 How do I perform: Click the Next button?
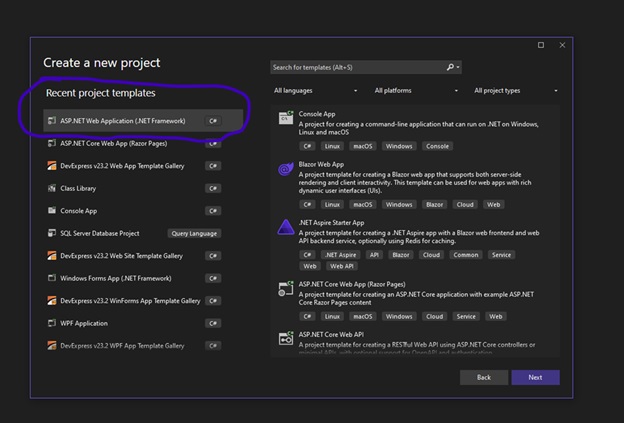(535, 377)
